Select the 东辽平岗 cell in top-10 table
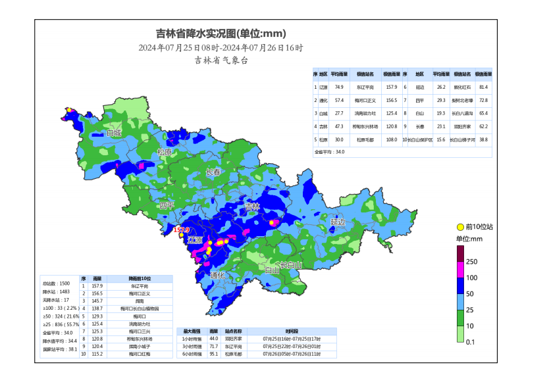Image resolution: width=549 pixels, height=392 pixels. [140, 286]
